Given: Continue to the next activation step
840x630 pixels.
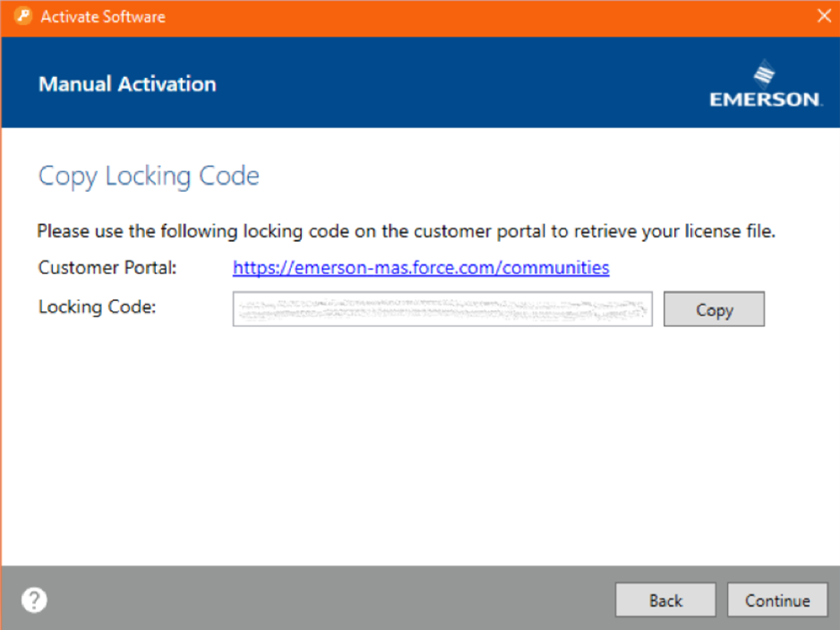Looking at the screenshot, I should pos(777,600).
